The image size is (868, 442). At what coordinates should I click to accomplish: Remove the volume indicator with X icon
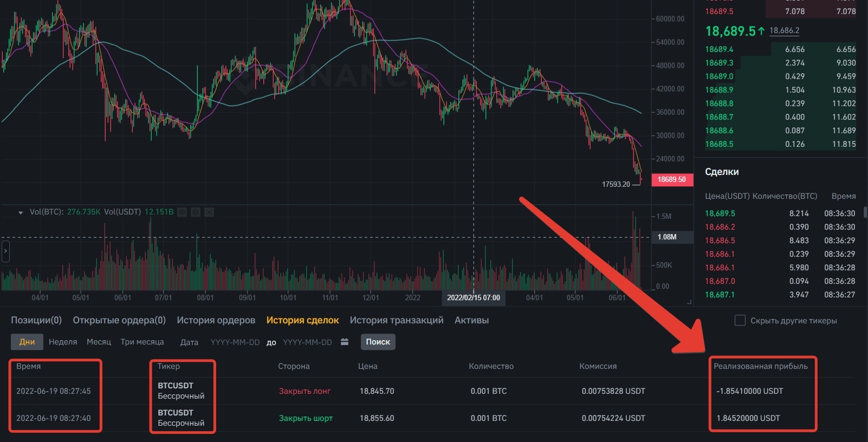pos(209,212)
